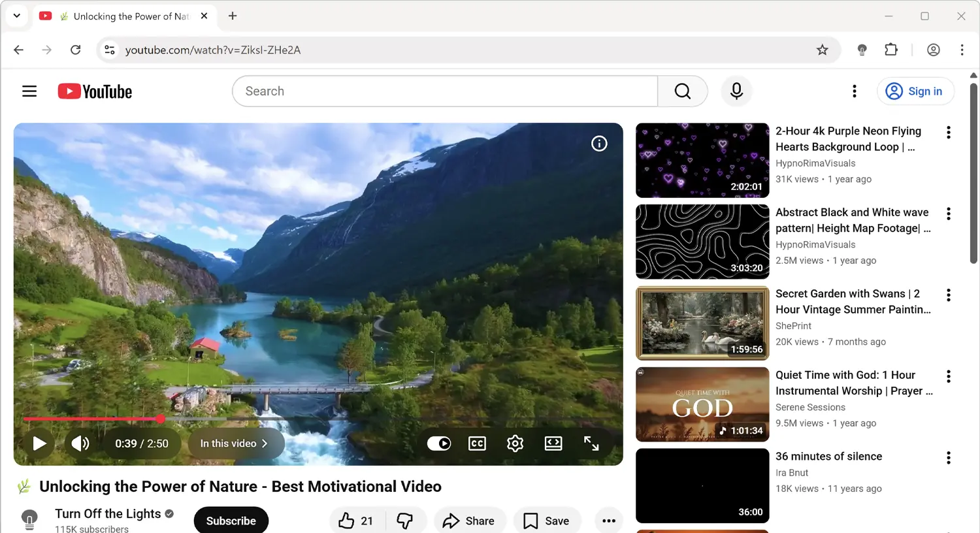This screenshot has height=533, width=980.
Task: Open the YouTube guide hamburger menu
Action: coord(29,91)
